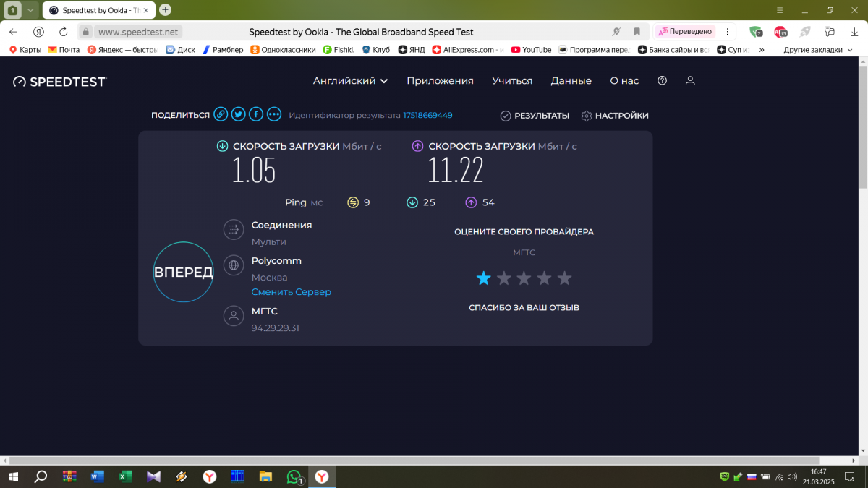Open the tab list dropdown arrow
The image size is (868, 488).
tap(30, 10)
